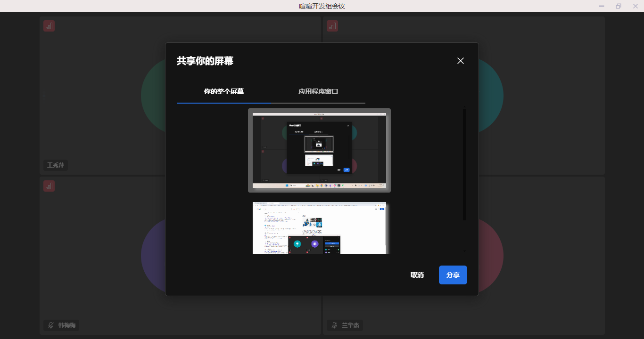This screenshot has height=339, width=644.
Task: Click the signal strength icon in 兰华杰's tile
Action: pyautogui.click(x=332, y=186)
